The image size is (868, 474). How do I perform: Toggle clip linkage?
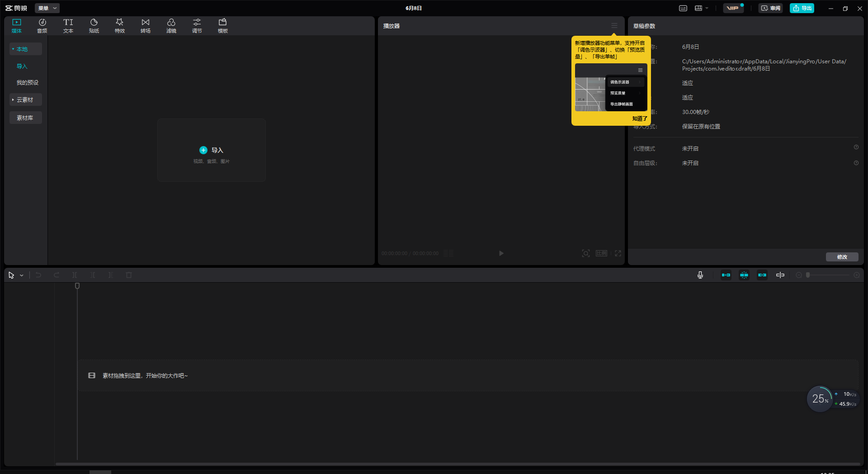point(762,275)
